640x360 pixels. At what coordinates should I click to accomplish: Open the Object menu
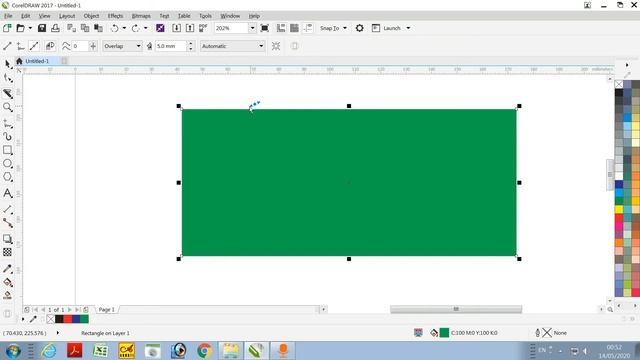tap(91, 16)
